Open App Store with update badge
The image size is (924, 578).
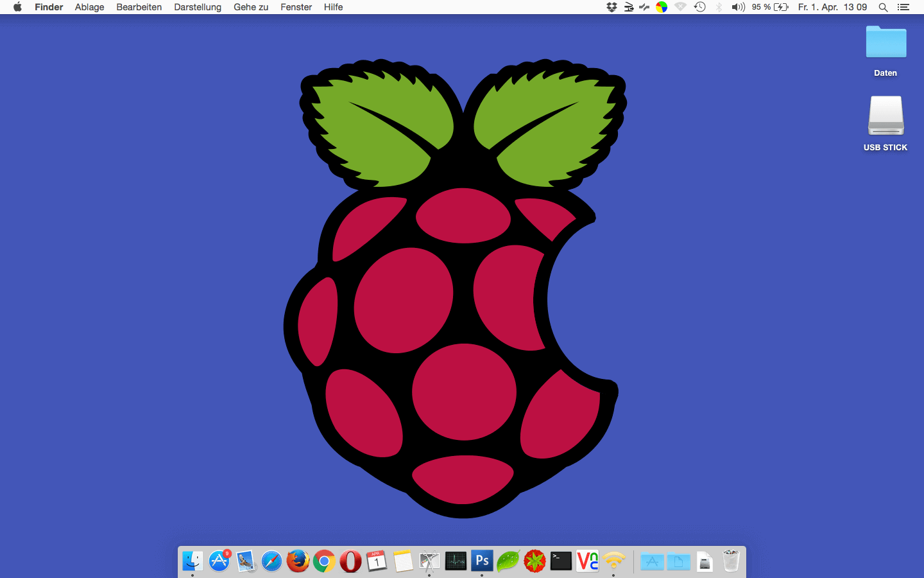click(219, 561)
